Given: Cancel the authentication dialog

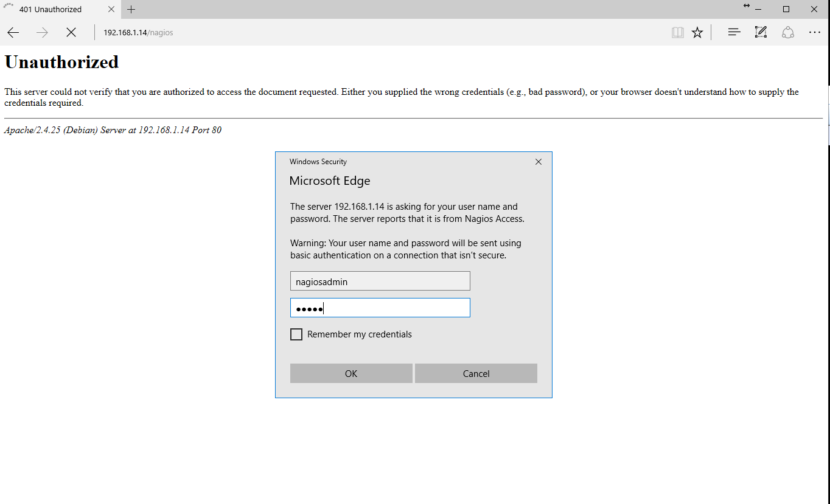Looking at the screenshot, I should pos(476,374).
